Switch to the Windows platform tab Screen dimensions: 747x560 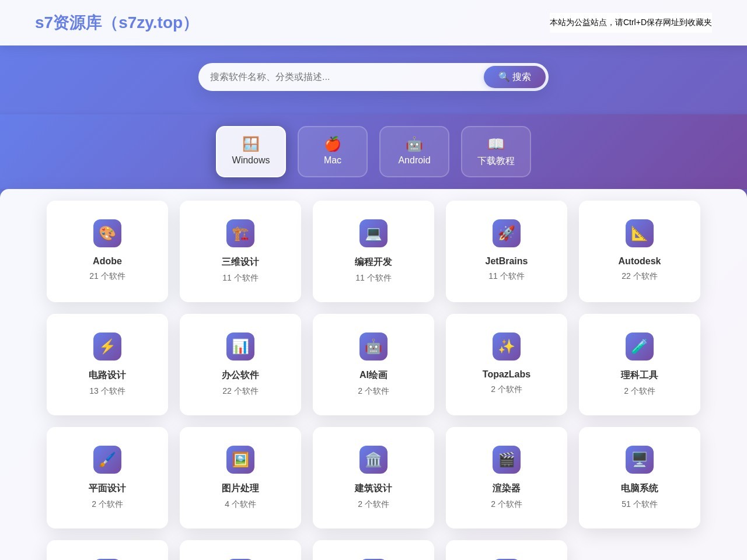[x=251, y=152]
